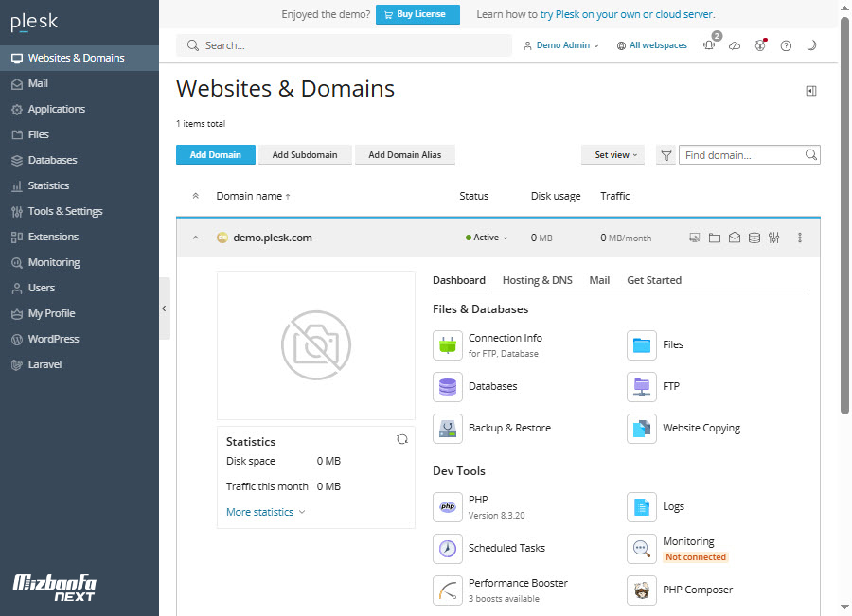Open the Demo Admin account menu
Screen dimensions: 852x616
coord(561,45)
